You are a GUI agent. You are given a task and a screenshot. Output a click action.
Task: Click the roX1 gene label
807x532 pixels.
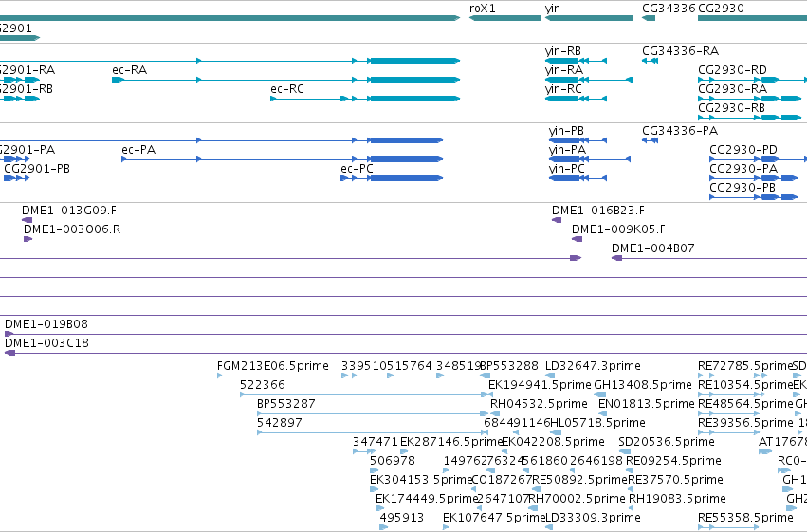tap(483, 9)
